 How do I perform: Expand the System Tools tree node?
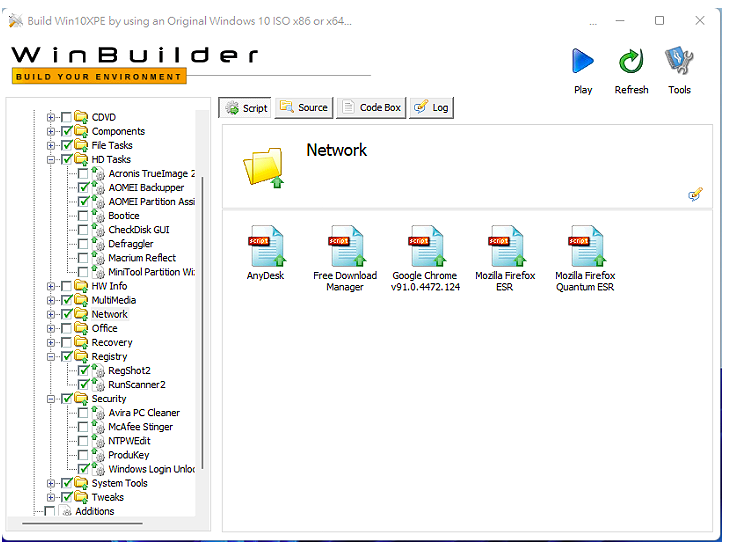coord(50,483)
